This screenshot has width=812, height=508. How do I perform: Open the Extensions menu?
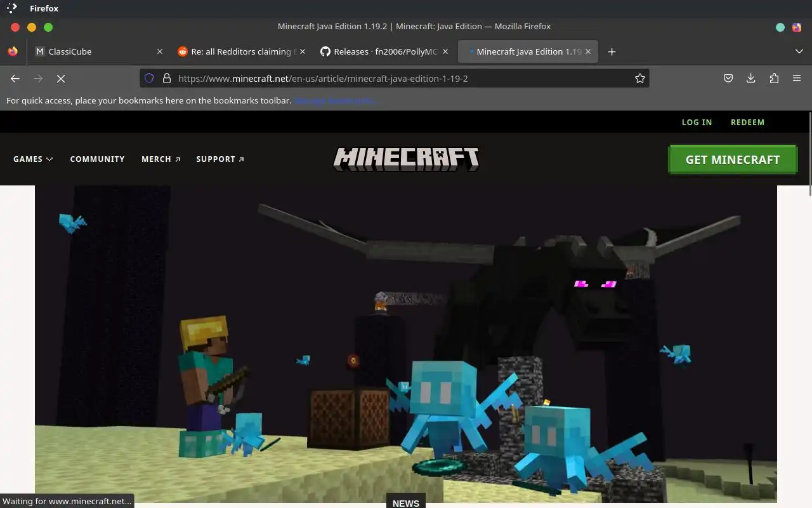tap(774, 78)
